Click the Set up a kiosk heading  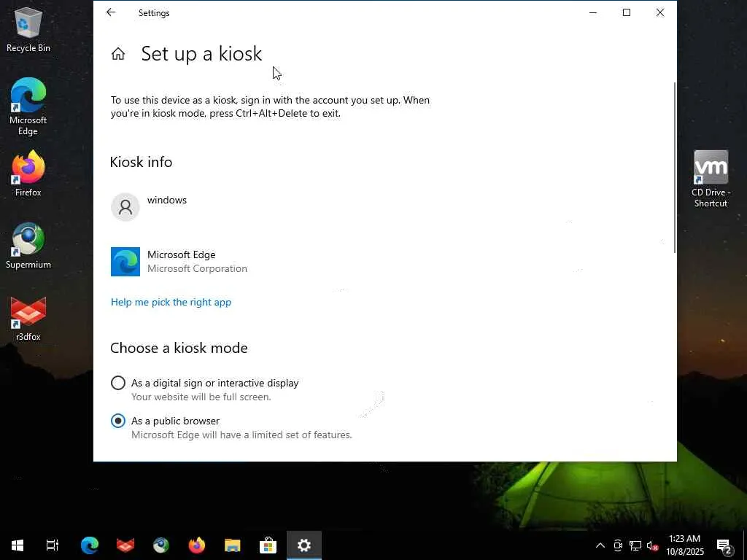coord(201,53)
